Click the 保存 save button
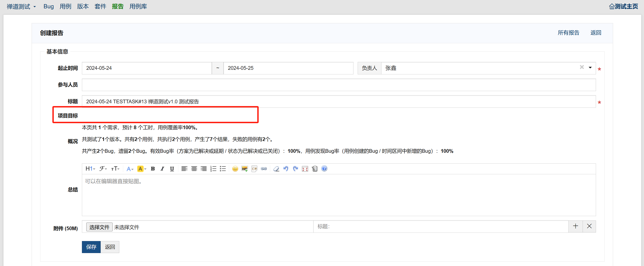The image size is (644, 266). coord(91,247)
